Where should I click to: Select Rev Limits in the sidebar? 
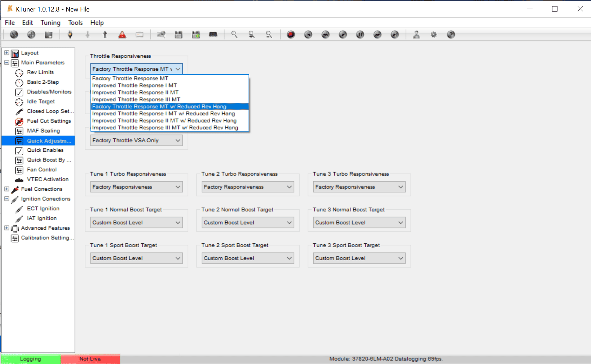pos(40,72)
